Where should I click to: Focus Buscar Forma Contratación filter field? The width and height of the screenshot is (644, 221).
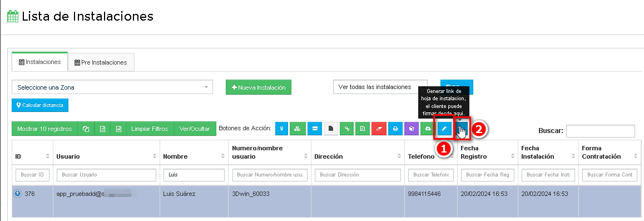click(610, 175)
